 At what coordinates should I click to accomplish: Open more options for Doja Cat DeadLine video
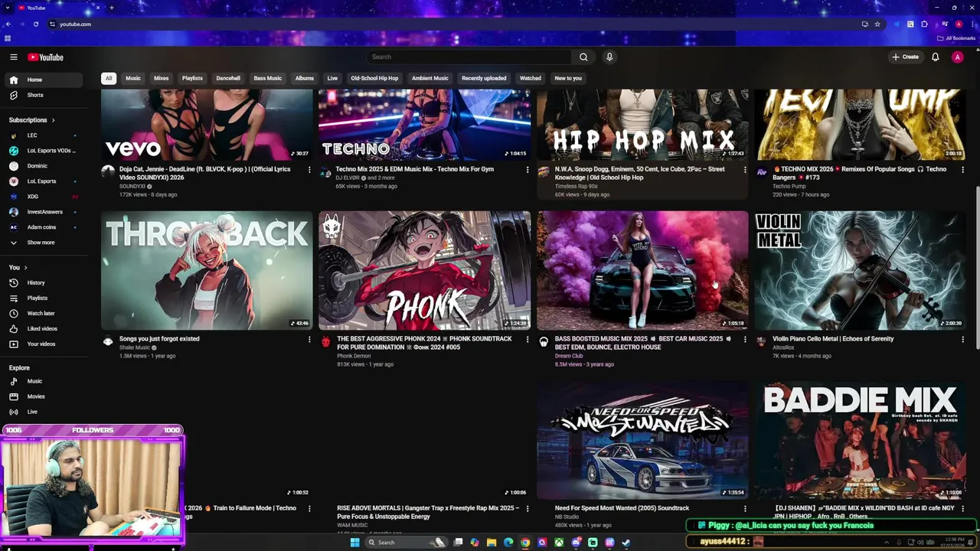tap(309, 169)
